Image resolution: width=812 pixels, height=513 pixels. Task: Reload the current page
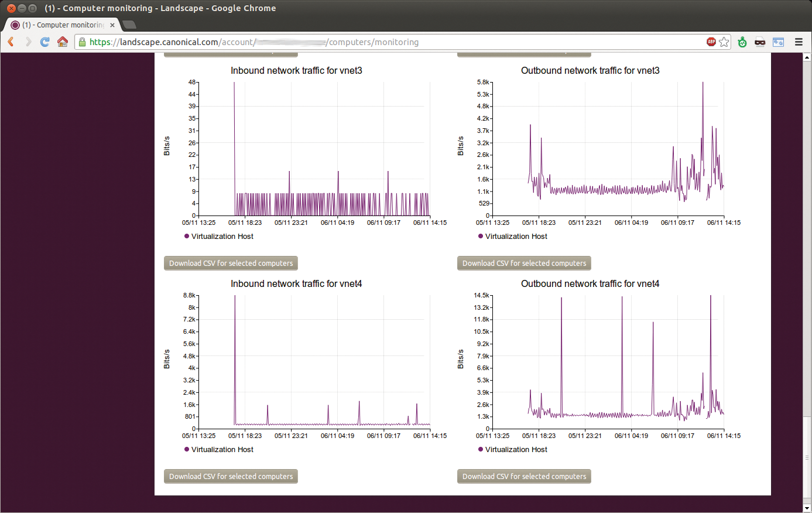pos(45,42)
